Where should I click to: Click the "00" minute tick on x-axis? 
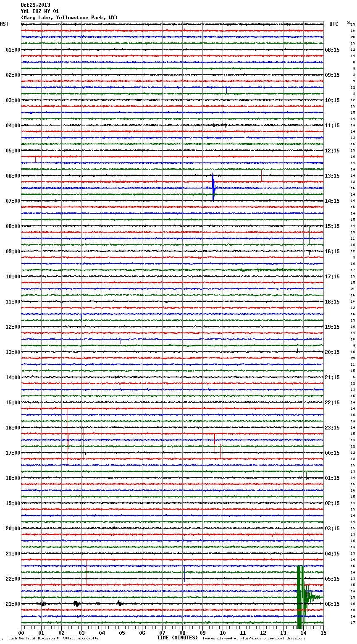click(x=21, y=633)
